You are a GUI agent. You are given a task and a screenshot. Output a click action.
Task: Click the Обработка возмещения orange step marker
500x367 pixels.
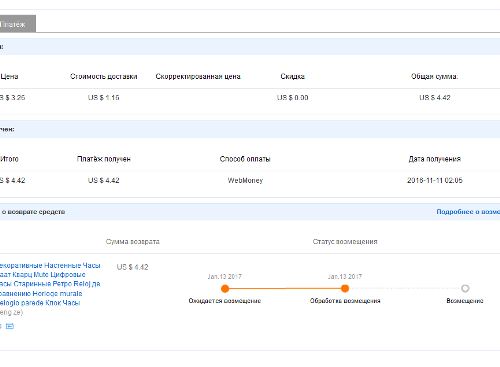[x=345, y=288]
